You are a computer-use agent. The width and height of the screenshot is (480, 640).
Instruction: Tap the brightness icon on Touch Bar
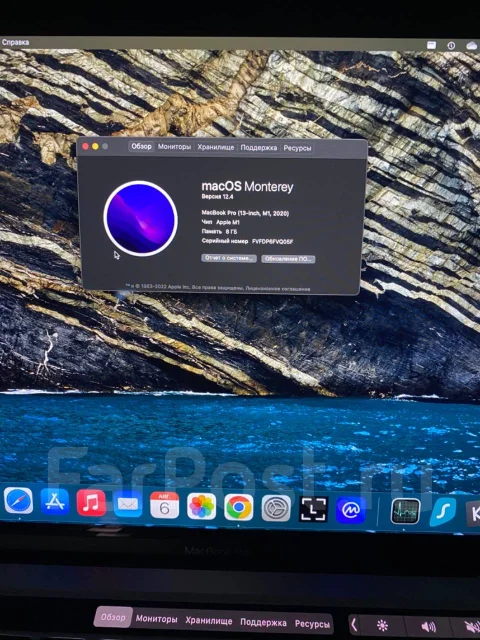(x=382, y=625)
